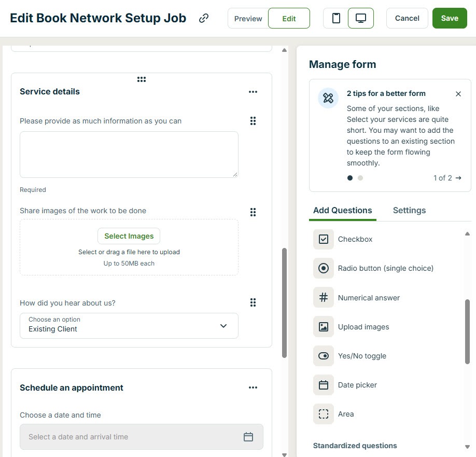Select first tip pagination dot

pyautogui.click(x=350, y=178)
